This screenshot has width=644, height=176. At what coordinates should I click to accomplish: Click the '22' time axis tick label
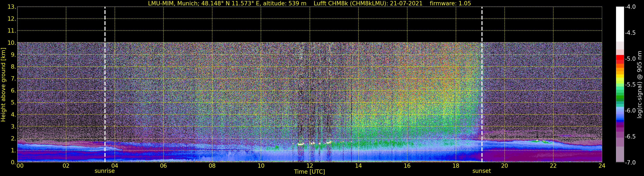coord(553,166)
